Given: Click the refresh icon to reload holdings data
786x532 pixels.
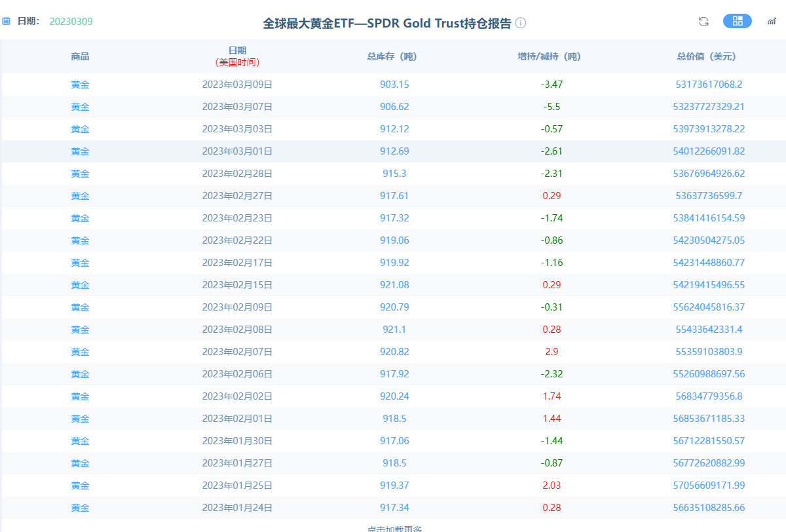Looking at the screenshot, I should (x=703, y=22).
